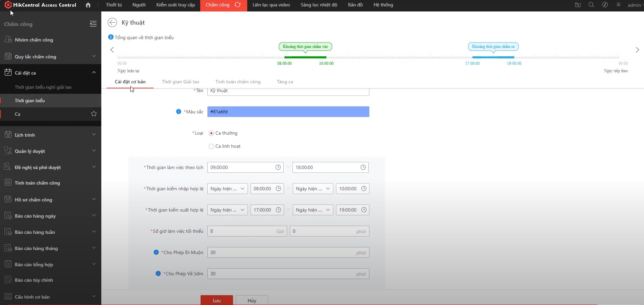
Task: Click the Lưu save button
Action: coord(216,300)
